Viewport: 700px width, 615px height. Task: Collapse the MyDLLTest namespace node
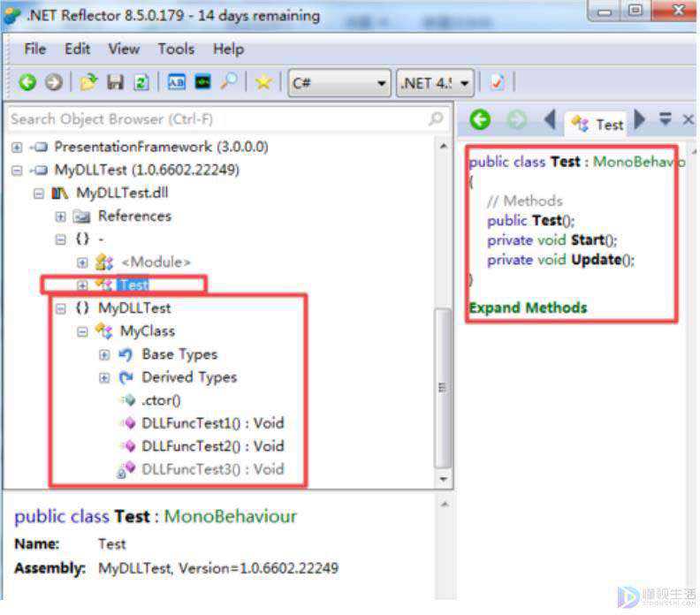pos(61,308)
